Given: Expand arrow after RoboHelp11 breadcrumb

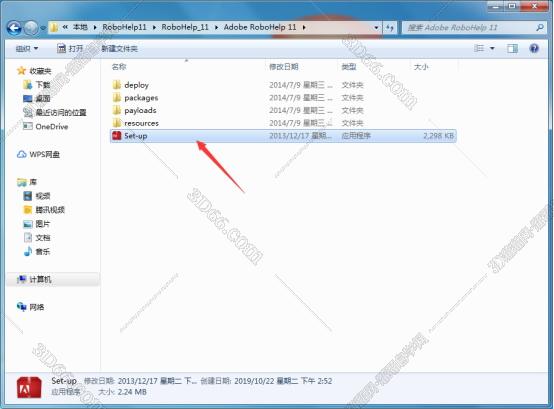Looking at the screenshot, I should click(154, 27).
